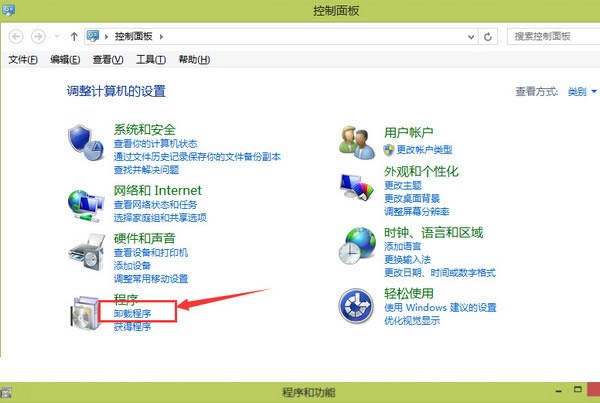This screenshot has width=600, height=403.
Task: Click 更换输入法 link
Action: click(x=407, y=259)
